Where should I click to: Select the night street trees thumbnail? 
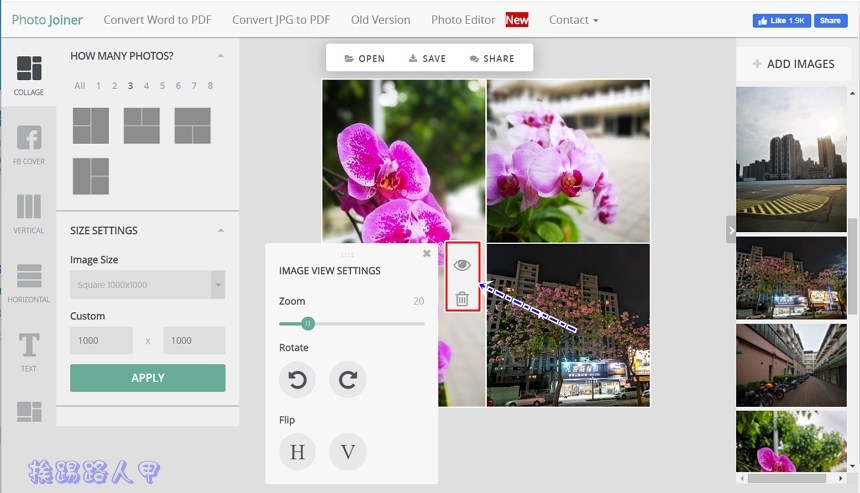point(791,278)
